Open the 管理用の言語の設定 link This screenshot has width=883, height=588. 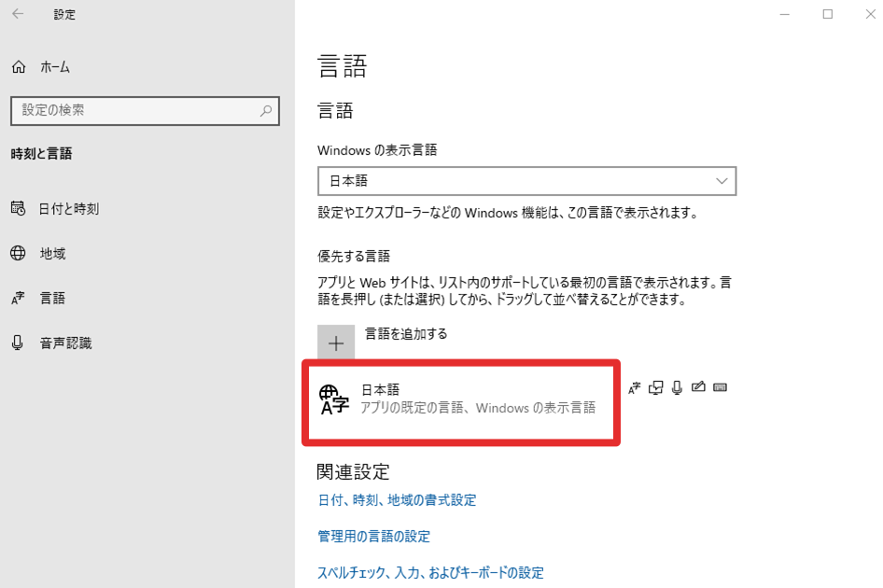[374, 536]
